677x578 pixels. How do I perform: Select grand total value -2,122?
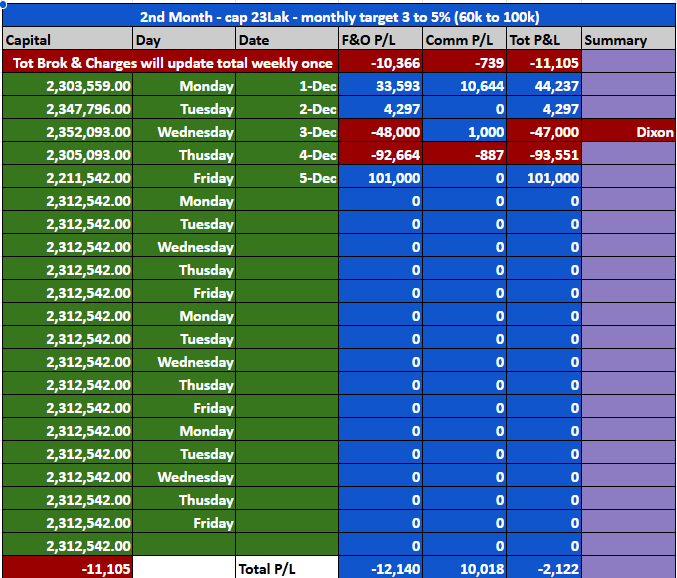click(544, 569)
